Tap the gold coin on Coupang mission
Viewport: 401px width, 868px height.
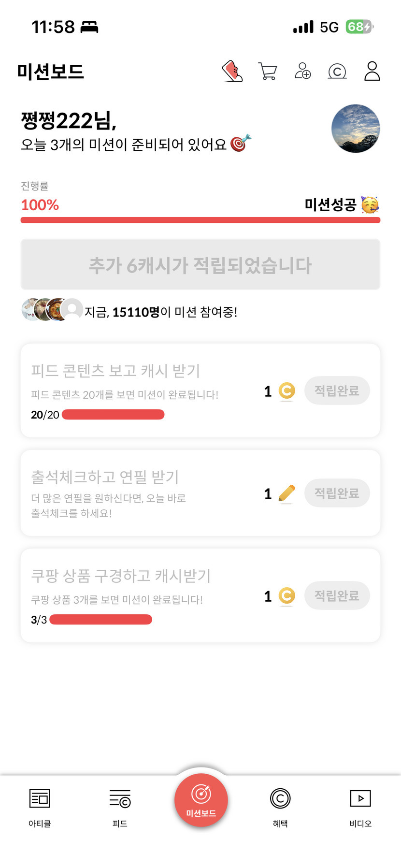coord(286,596)
